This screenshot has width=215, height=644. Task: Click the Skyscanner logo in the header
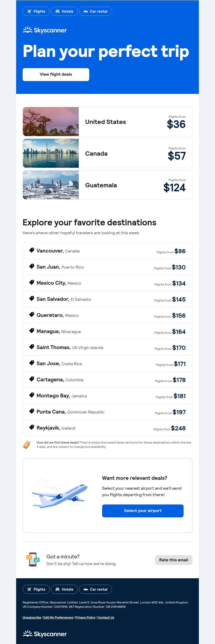(x=45, y=30)
